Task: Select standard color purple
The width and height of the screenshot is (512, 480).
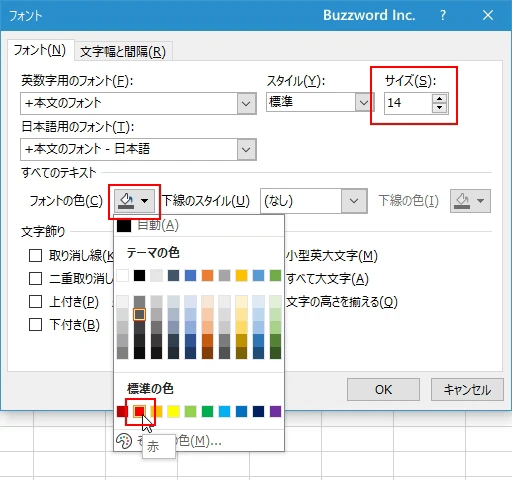Action: 275,411
